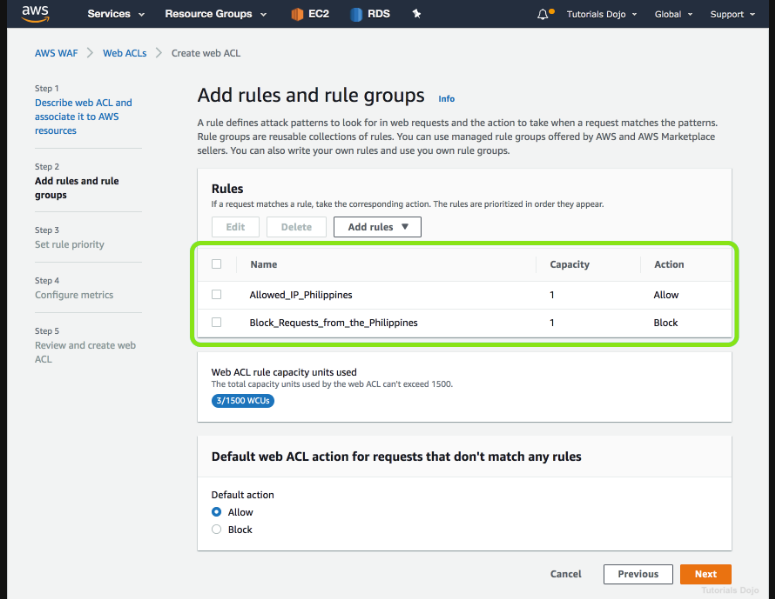Click the orange Next button
The width and height of the screenshot is (775, 599).
pos(706,574)
